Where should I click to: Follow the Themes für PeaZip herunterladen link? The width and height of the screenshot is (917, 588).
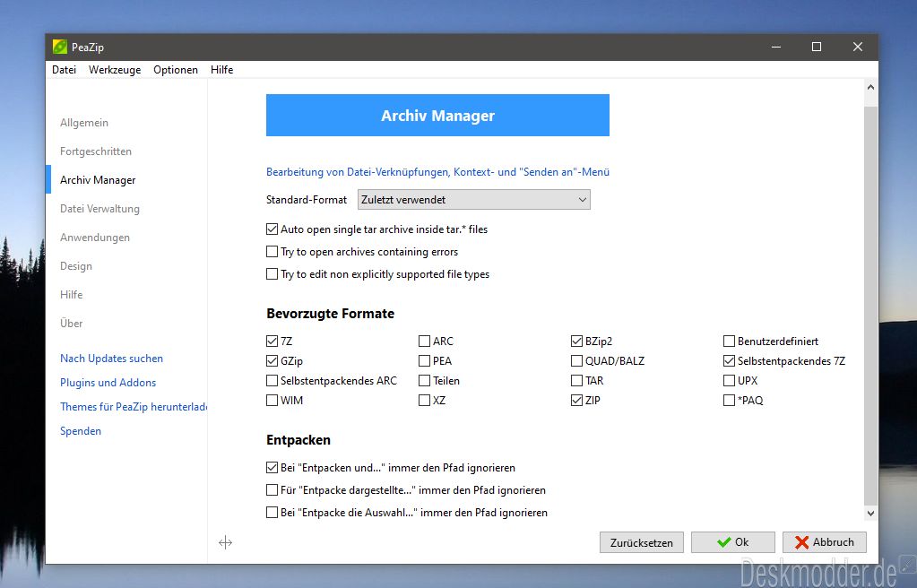[x=134, y=407]
